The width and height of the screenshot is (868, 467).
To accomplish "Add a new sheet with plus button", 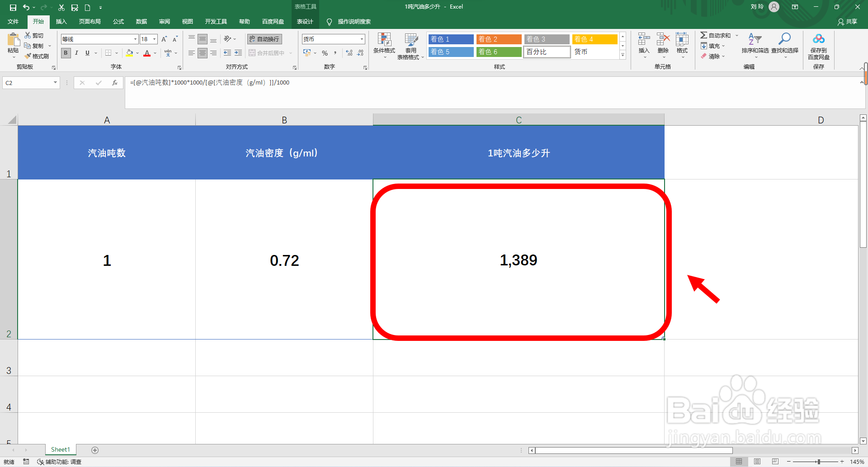I will (95, 450).
